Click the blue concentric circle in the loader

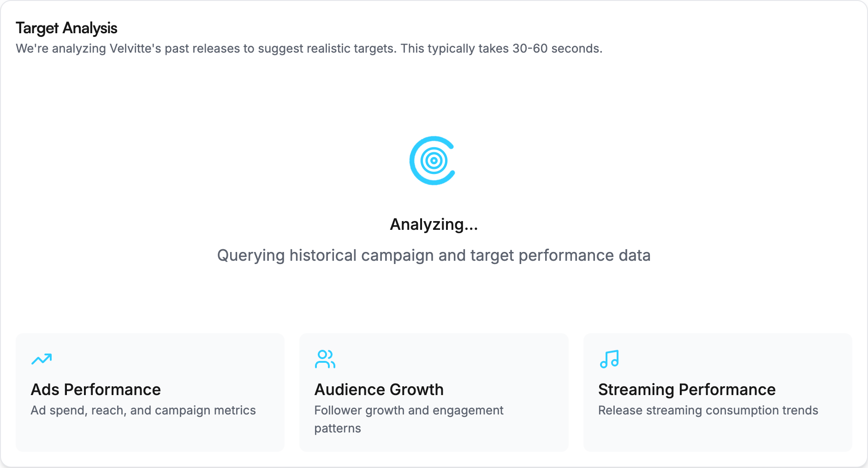click(434, 161)
